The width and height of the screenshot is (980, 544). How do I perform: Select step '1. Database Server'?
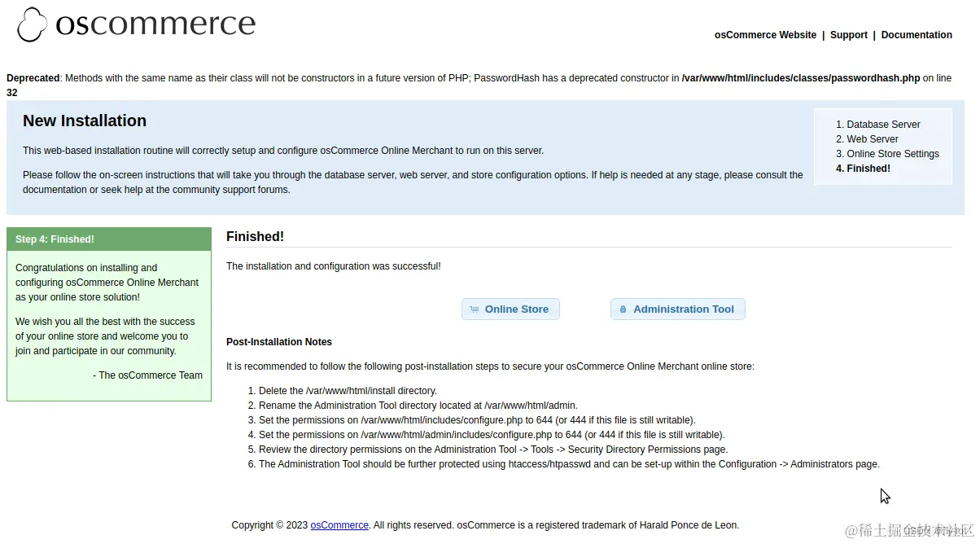(x=883, y=125)
